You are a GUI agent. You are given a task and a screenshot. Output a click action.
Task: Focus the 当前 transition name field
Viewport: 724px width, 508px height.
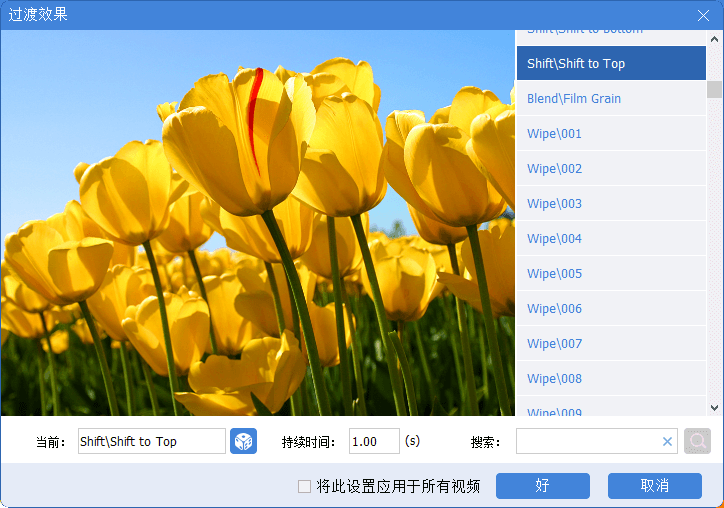(151, 441)
